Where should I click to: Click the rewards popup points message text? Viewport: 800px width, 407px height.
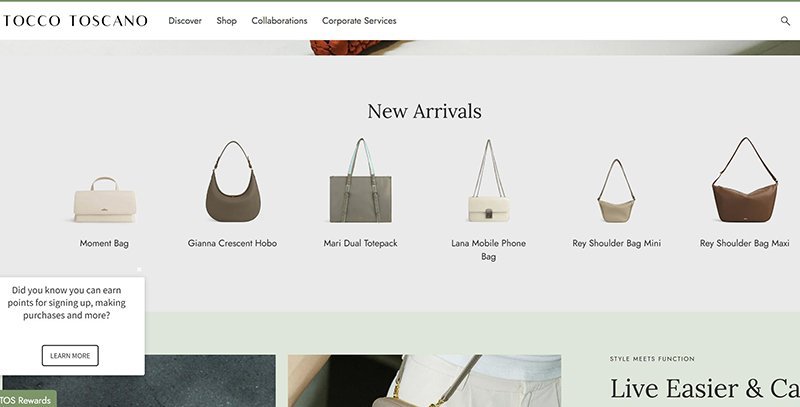pos(66,302)
